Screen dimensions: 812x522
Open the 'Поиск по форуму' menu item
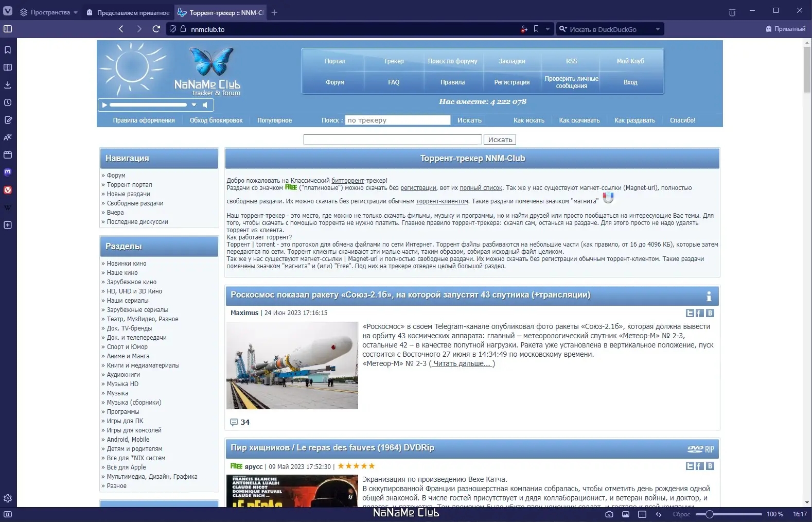(x=453, y=61)
